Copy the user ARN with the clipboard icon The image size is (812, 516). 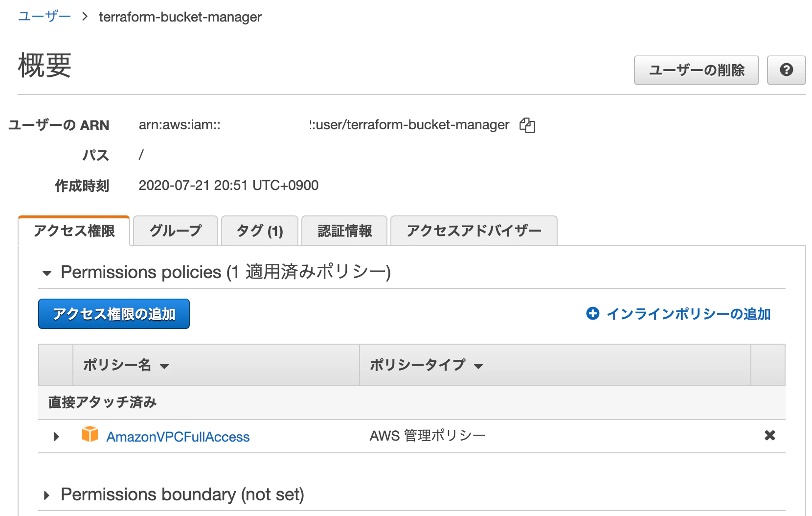[527, 125]
